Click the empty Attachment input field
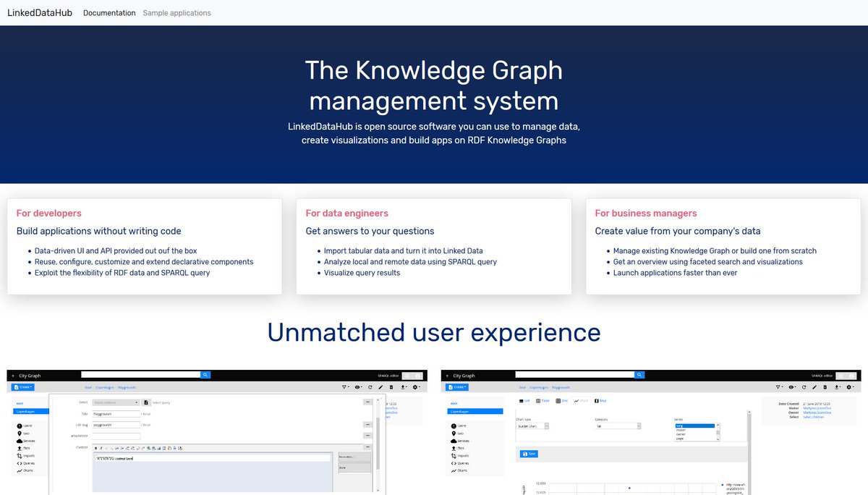The image size is (868, 495). click(x=116, y=436)
